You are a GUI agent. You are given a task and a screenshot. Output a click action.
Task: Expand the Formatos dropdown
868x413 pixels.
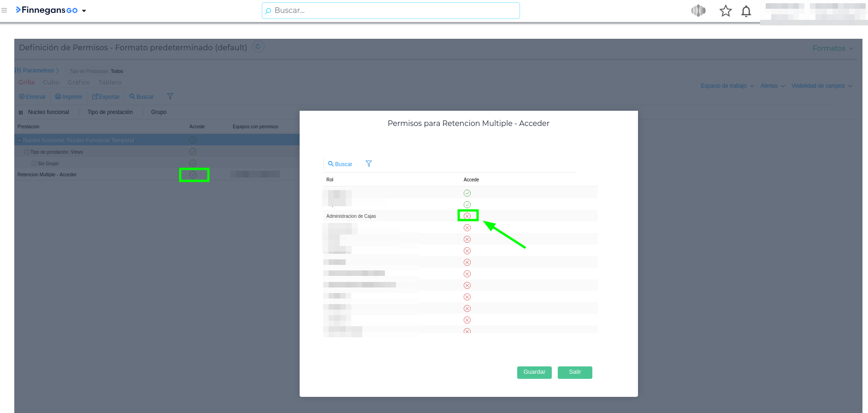click(833, 48)
